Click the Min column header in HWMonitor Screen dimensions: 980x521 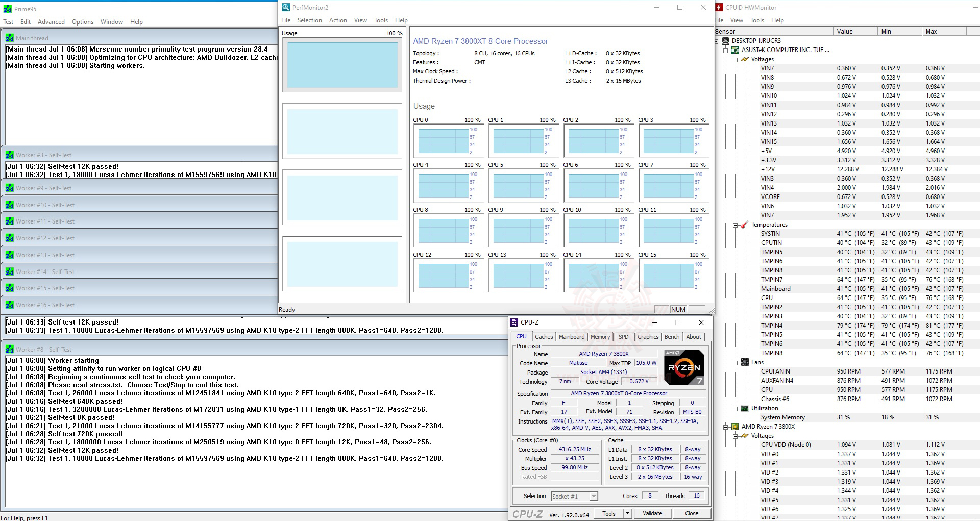point(899,32)
